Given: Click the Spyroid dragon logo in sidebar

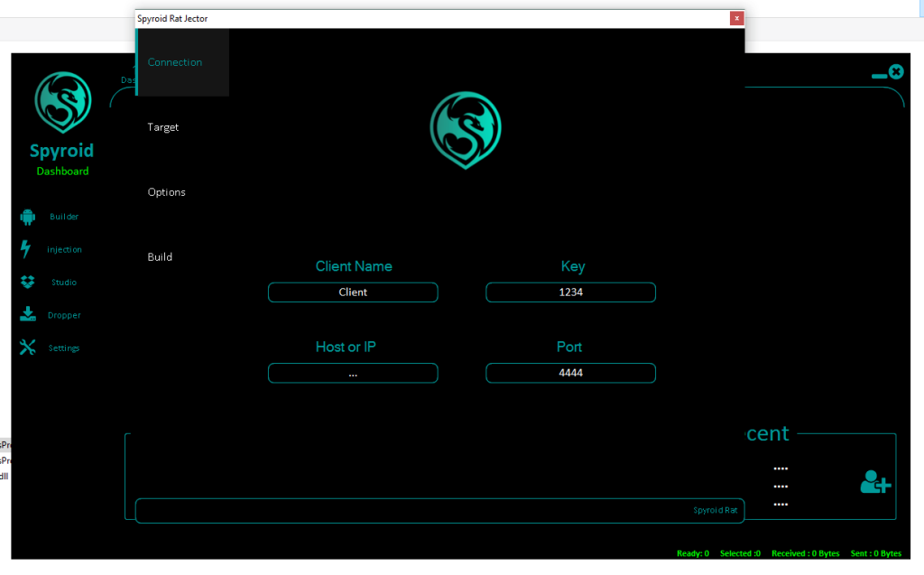Looking at the screenshot, I should point(62,103).
